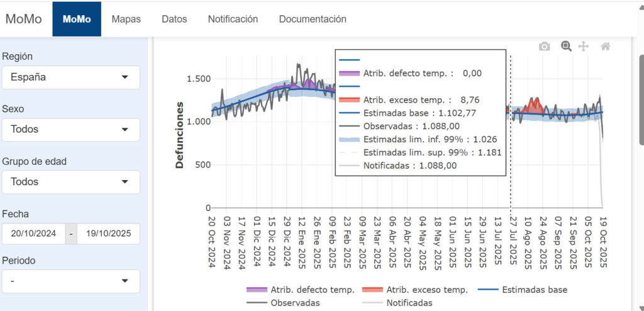
Task: Open the Grupo de edad dropdown
Action: [70, 182]
